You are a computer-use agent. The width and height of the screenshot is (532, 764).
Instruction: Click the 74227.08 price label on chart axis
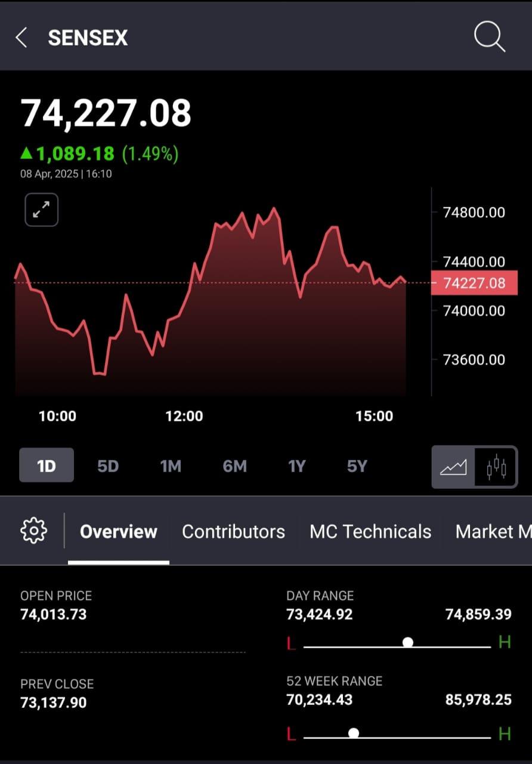coord(474,283)
